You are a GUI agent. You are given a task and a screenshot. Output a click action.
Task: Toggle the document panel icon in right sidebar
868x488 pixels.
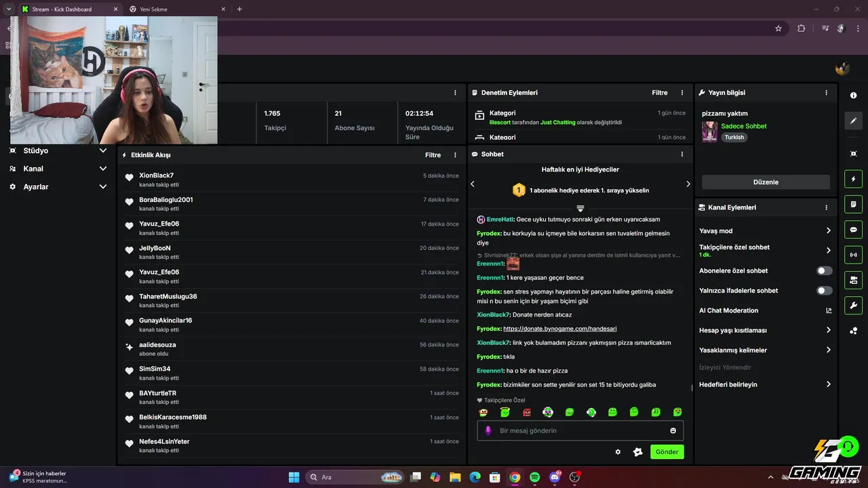tap(853, 204)
